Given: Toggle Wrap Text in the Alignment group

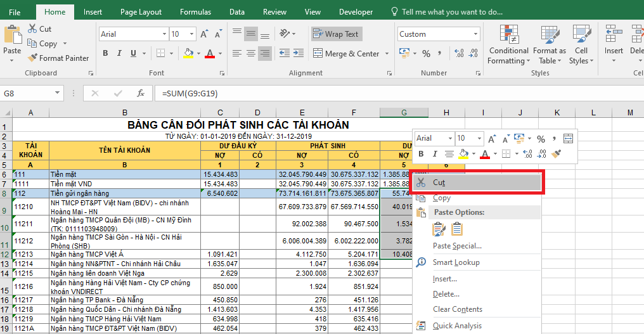Looking at the screenshot, I should (x=336, y=34).
